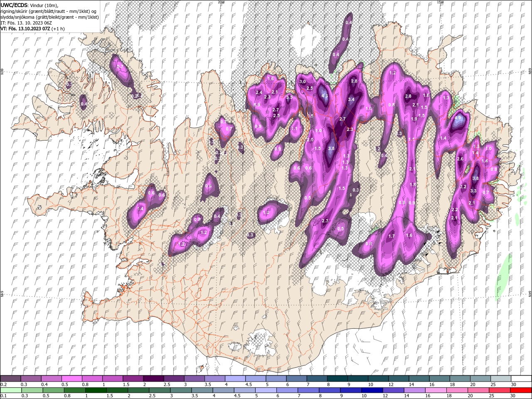Click the 1.9 snowfall value on the map
Screen dimensions: 532x399
(x=414, y=119)
